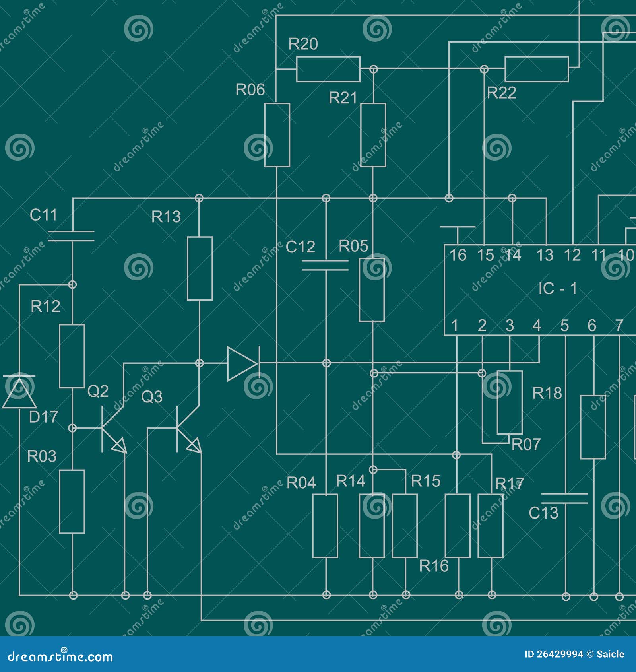Viewport: 636px width, 672px height.
Task: Select the resistor R20 symbol
Action: click(x=328, y=68)
